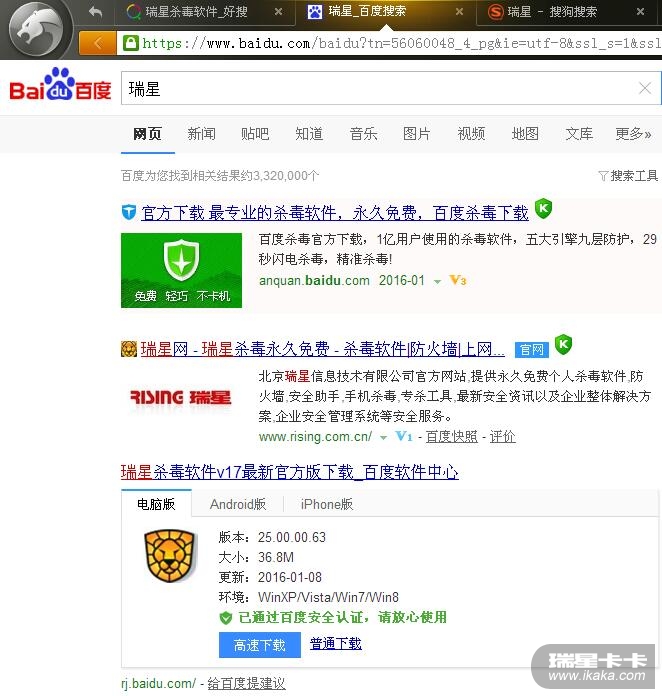Image resolution: width=662 pixels, height=696 pixels.
Task: Go back using the orange back arrow
Action: point(98,43)
